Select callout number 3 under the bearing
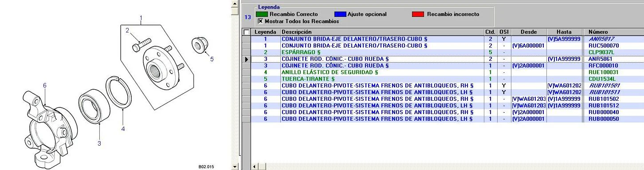 click(99, 143)
